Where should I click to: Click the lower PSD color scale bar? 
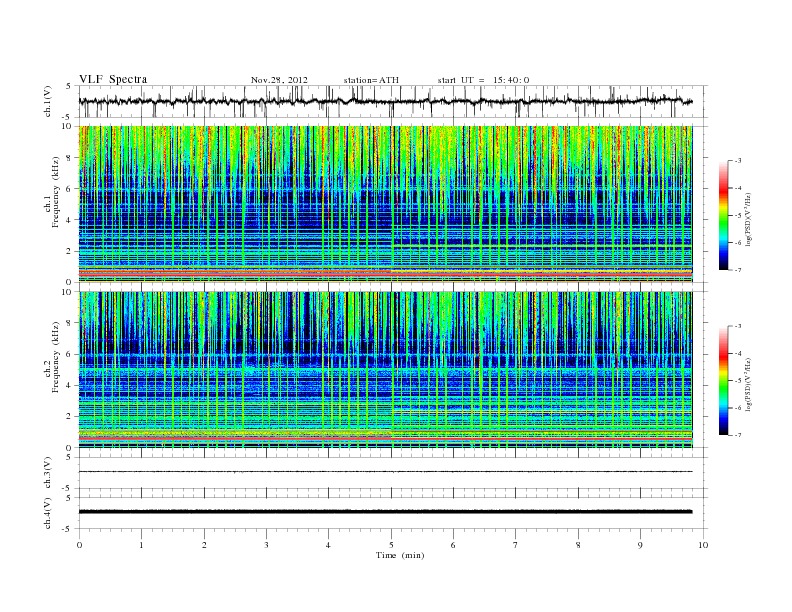[x=724, y=380]
